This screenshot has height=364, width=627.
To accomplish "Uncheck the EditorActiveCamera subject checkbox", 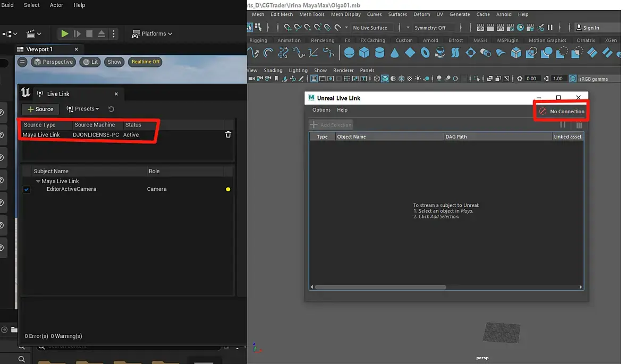I will (27, 189).
